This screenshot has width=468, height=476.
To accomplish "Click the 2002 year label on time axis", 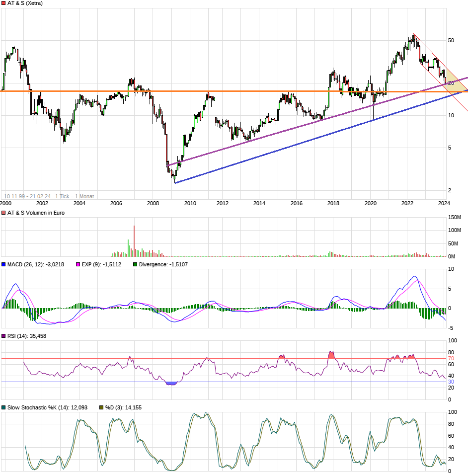I will [x=42, y=203].
